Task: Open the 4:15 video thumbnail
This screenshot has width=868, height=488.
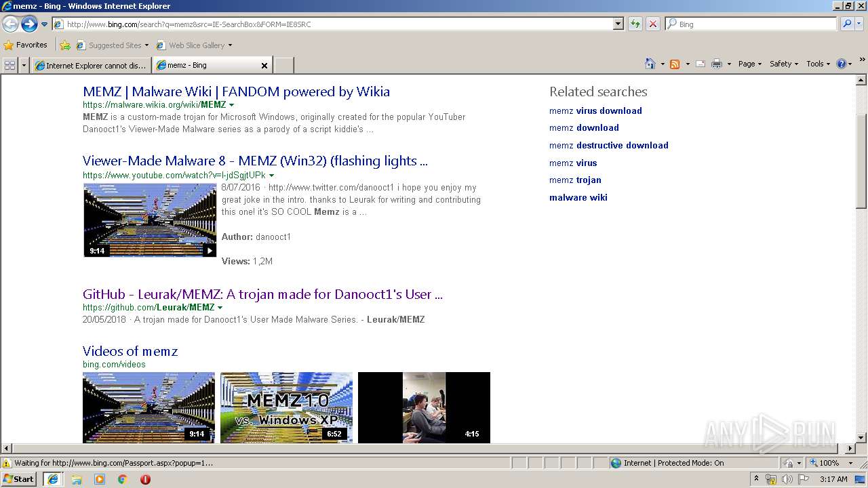Action: pyautogui.click(x=424, y=407)
